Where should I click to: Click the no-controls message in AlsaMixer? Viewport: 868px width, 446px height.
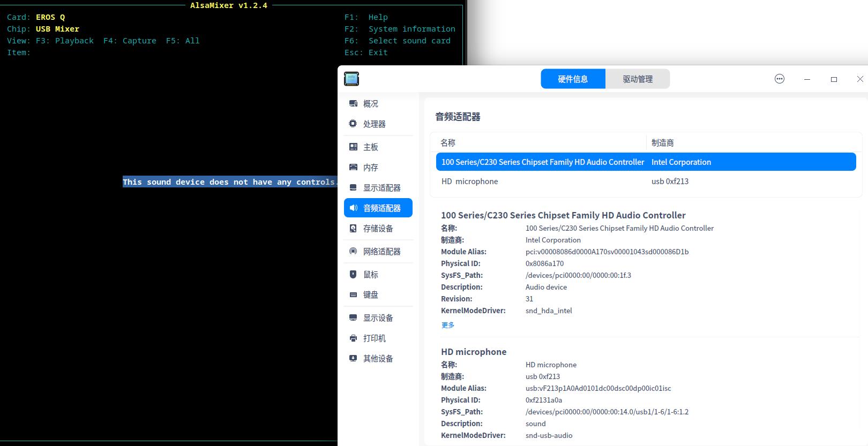coord(230,182)
